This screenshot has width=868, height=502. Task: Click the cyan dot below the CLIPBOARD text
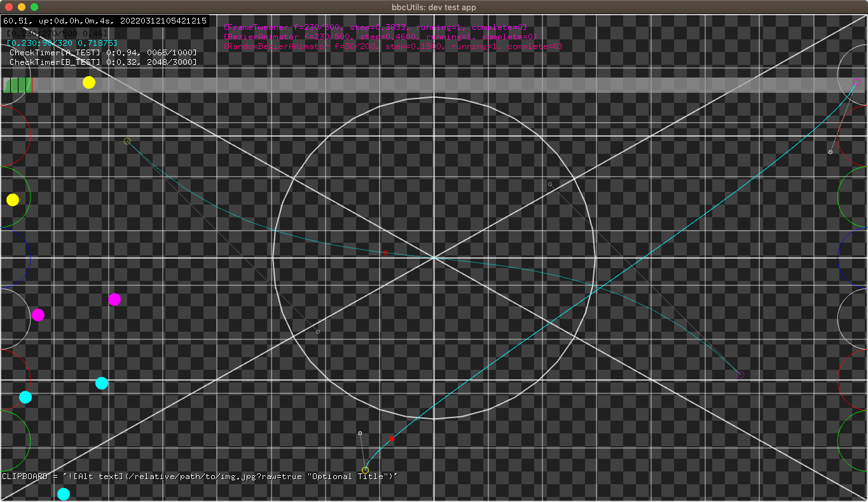pyautogui.click(x=64, y=494)
